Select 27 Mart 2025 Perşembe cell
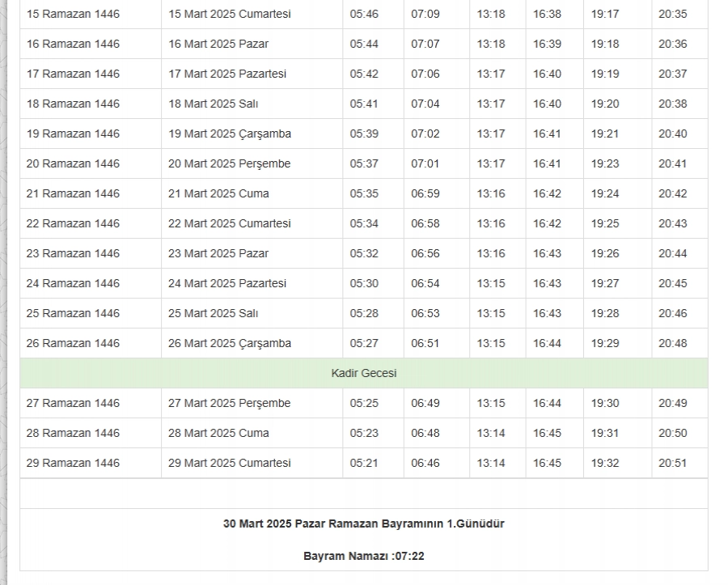The image size is (728, 585). (x=229, y=403)
